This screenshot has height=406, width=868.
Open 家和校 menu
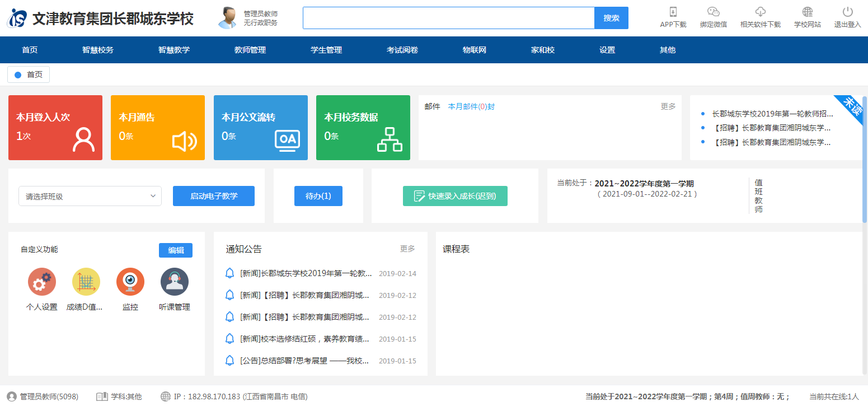pos(543,50)
